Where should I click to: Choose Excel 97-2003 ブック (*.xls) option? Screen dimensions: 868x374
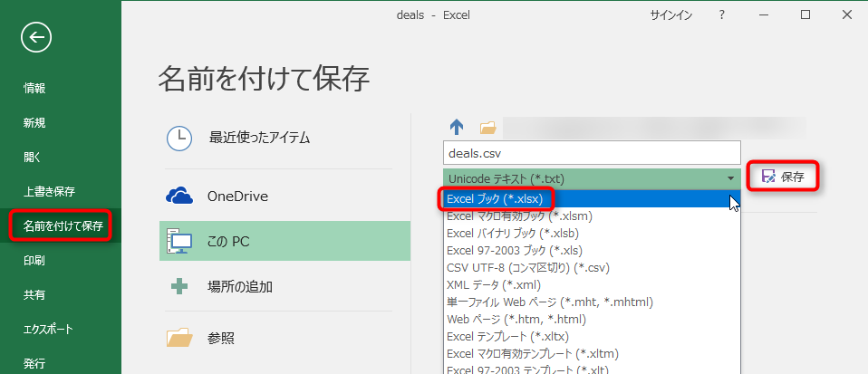coord(592,251)
